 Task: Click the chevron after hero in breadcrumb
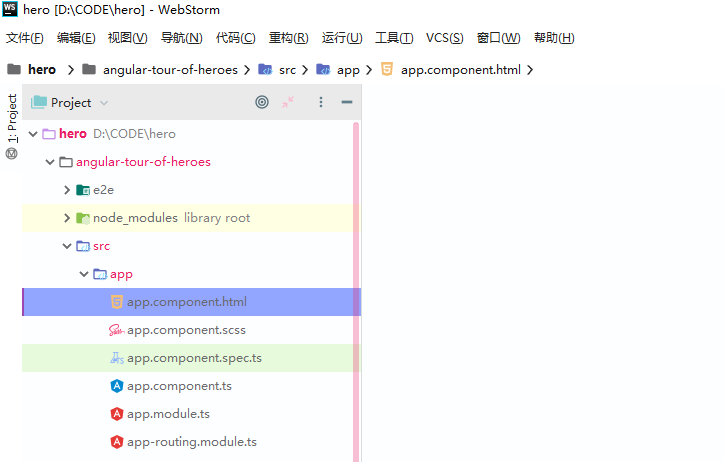[x=71, y=70]
